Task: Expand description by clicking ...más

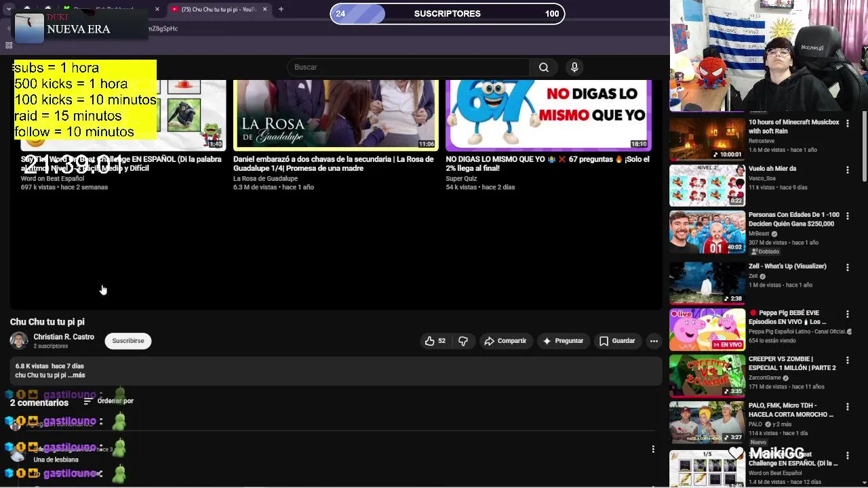Action: click(x=77, y=375)
